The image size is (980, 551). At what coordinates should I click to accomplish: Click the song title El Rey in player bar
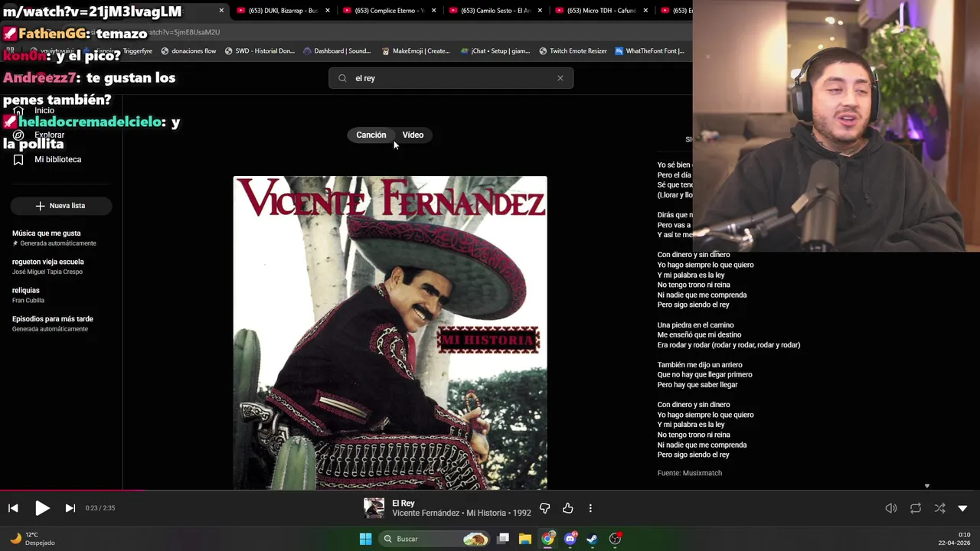click(403, 503)
